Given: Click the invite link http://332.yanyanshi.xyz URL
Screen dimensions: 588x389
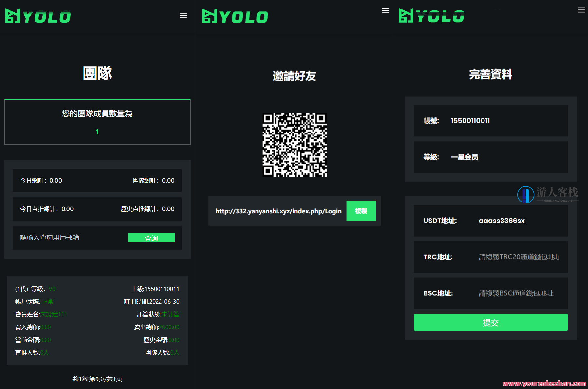Looking at the screenshot, I should coord(278,211).
